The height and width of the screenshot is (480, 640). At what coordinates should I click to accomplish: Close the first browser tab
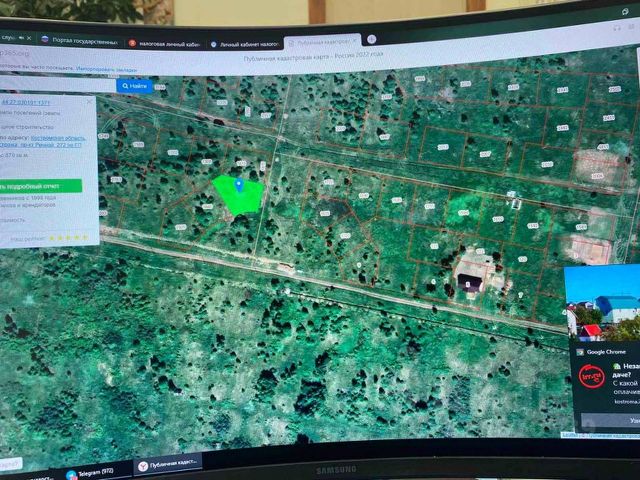pyautogui.click(x=29, y=38)
